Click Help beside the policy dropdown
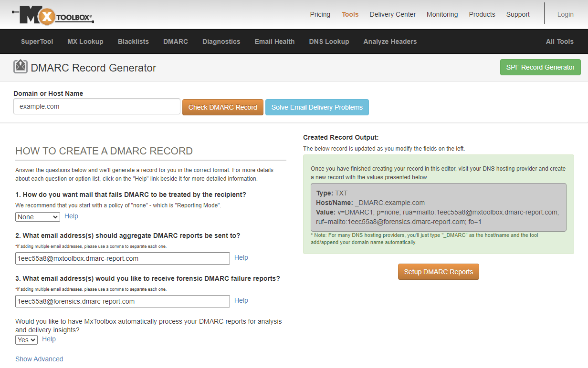588x368 pixels. 71,216
